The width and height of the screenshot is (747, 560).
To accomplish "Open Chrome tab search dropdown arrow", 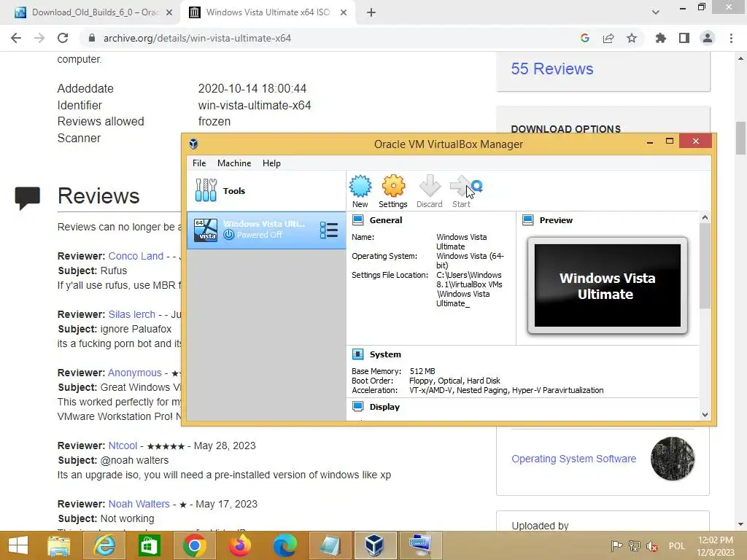I will tap(656, 12).
